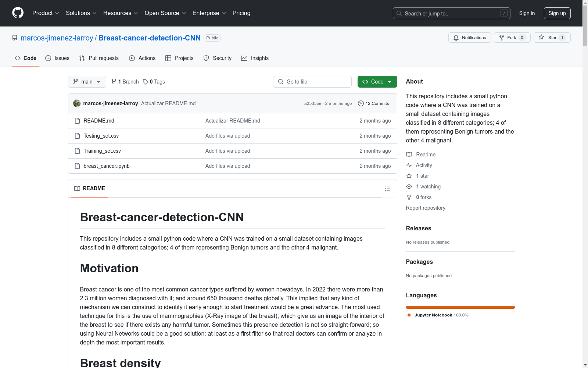
Task: Select the README tab in file viewer
Action: (x=90, y=188)
